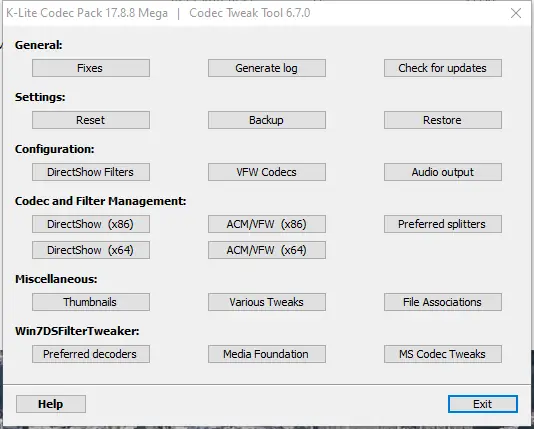Check for updates

(443, 68)
